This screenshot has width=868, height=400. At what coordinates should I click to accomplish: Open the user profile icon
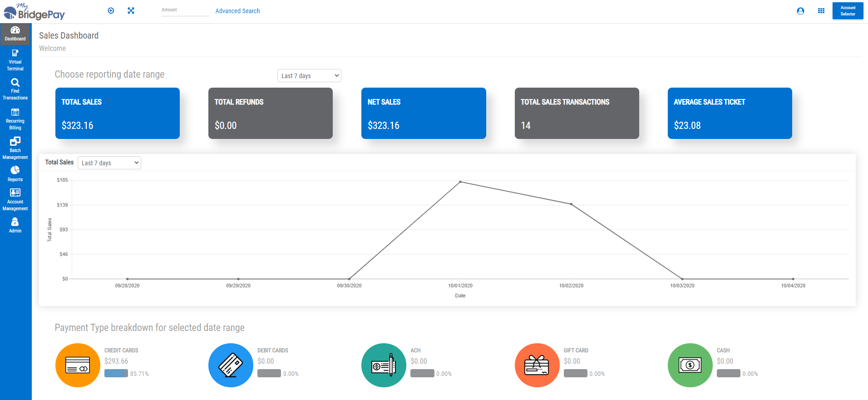[x=800, y=11]
